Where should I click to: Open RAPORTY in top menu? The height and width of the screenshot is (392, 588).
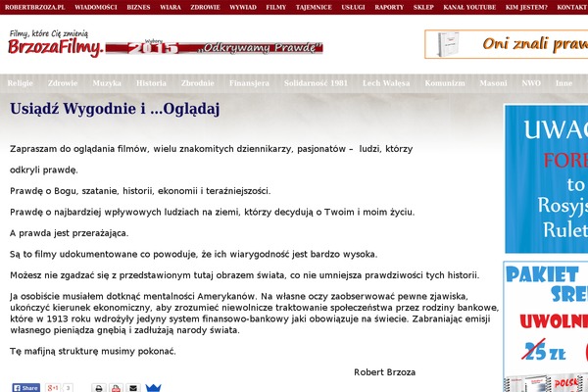pyautogui.click(x=389, y=7)
